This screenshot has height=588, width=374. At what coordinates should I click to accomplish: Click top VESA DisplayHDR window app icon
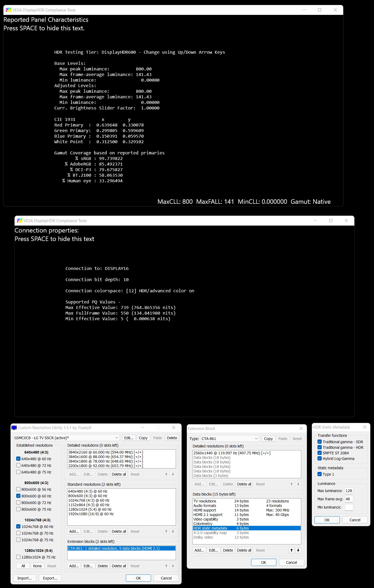[8, 10]
